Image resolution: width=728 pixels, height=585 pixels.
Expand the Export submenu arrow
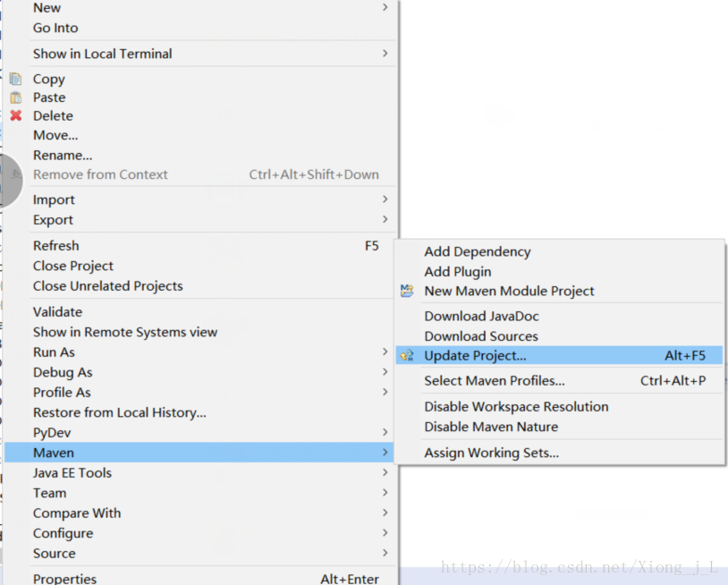pos(385,219)
